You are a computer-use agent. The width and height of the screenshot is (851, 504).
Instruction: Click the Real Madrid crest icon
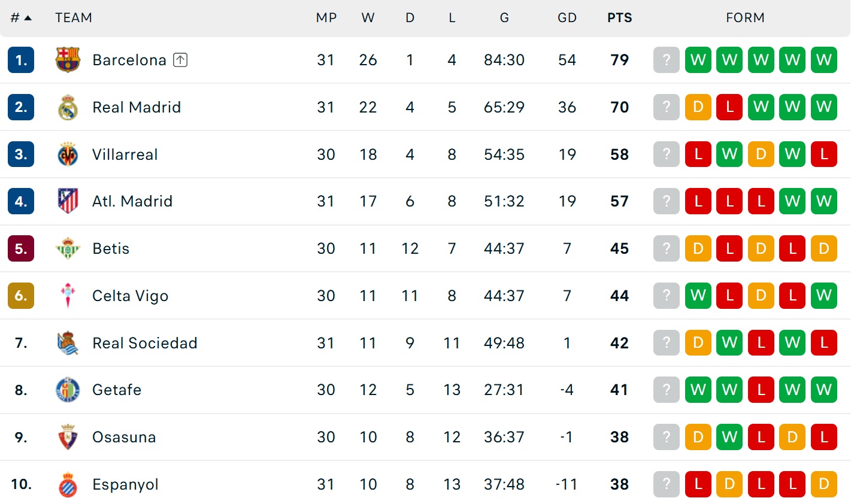(68, 107)
